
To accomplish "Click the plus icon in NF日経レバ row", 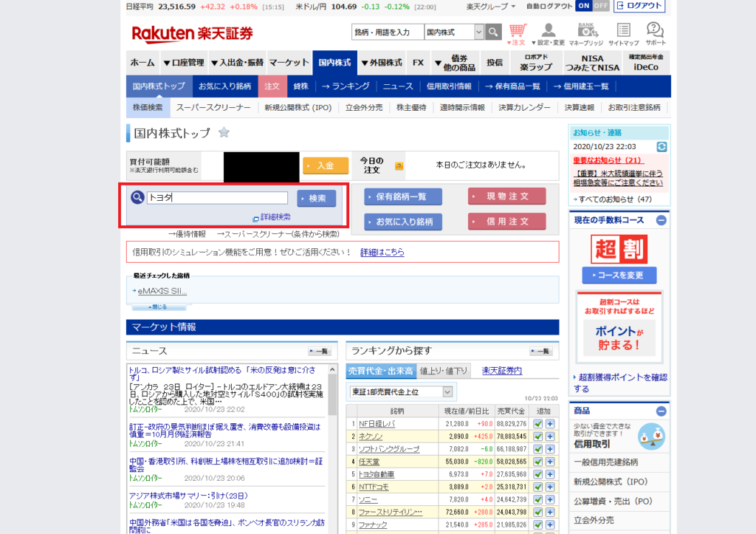I will point(549,423).
